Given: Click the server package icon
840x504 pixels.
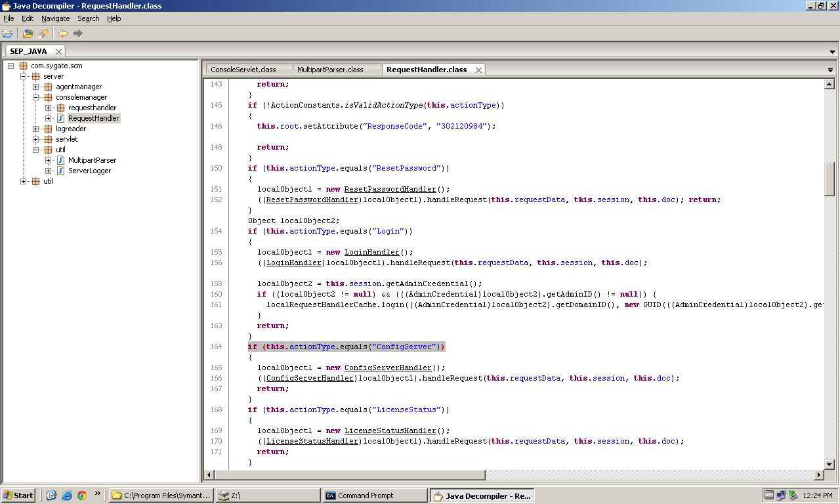Looking at the screenshot, I should [x=36, y=76].
